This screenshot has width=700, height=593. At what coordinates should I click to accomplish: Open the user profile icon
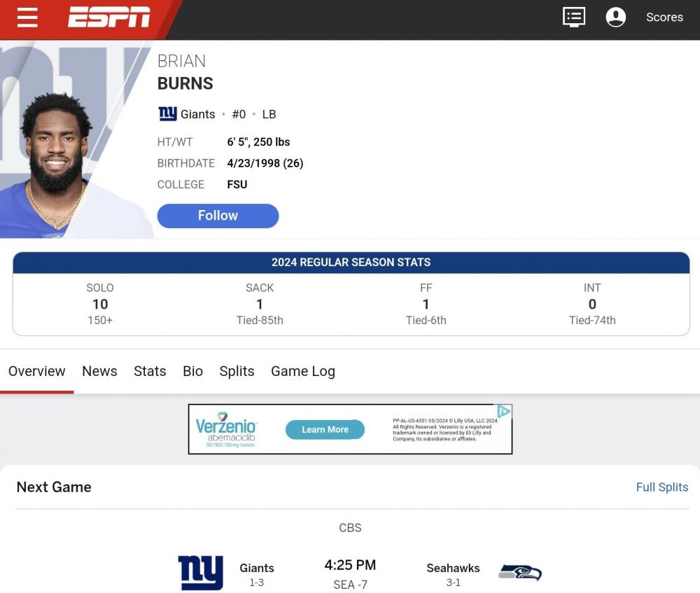coord(615,17)
